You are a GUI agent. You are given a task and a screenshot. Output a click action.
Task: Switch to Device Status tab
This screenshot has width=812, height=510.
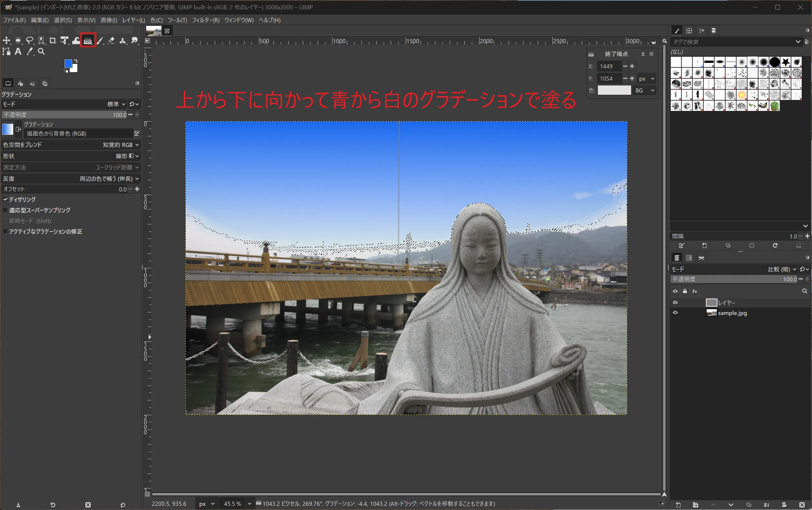pos(20,83)
